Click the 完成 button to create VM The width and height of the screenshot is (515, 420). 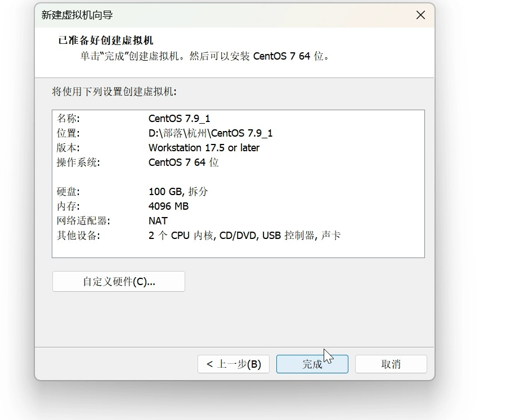[x=312, y=364]
